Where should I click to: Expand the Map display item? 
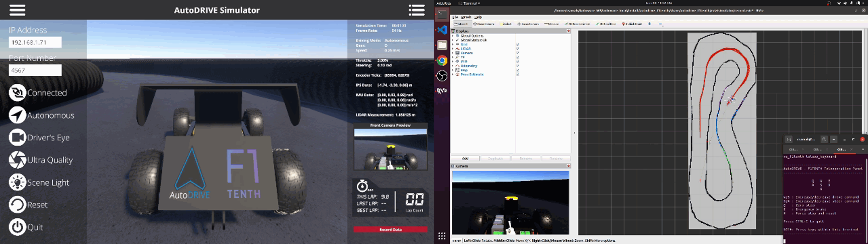click(452, 70)
